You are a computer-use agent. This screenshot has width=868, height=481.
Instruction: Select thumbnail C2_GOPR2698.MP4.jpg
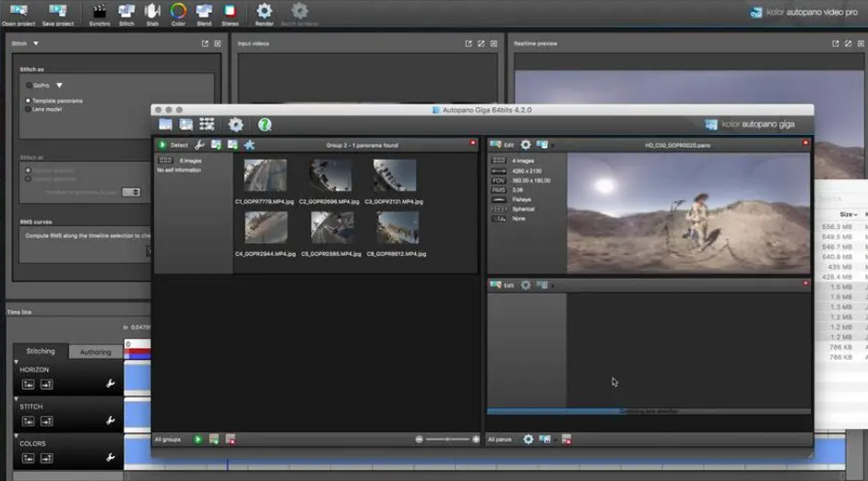pos(330,175)
